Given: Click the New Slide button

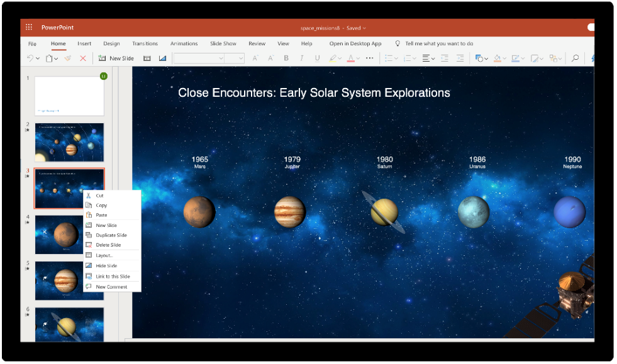Looking at the screenshot, I should pyautogui.click(x=116, y=58).
